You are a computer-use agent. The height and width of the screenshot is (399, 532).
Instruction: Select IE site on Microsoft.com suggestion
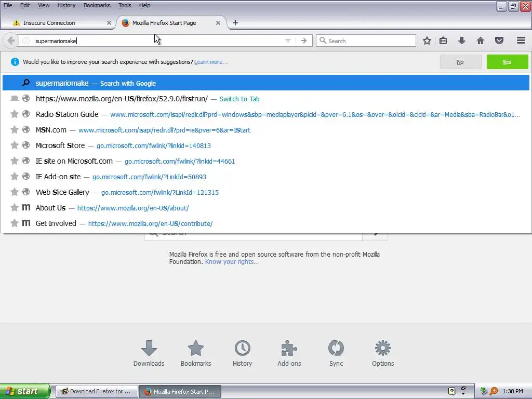[265, 161]
